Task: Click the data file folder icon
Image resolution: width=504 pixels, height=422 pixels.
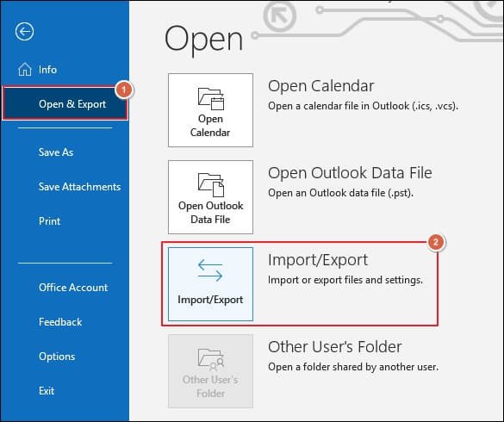Action: pos(211,185)
